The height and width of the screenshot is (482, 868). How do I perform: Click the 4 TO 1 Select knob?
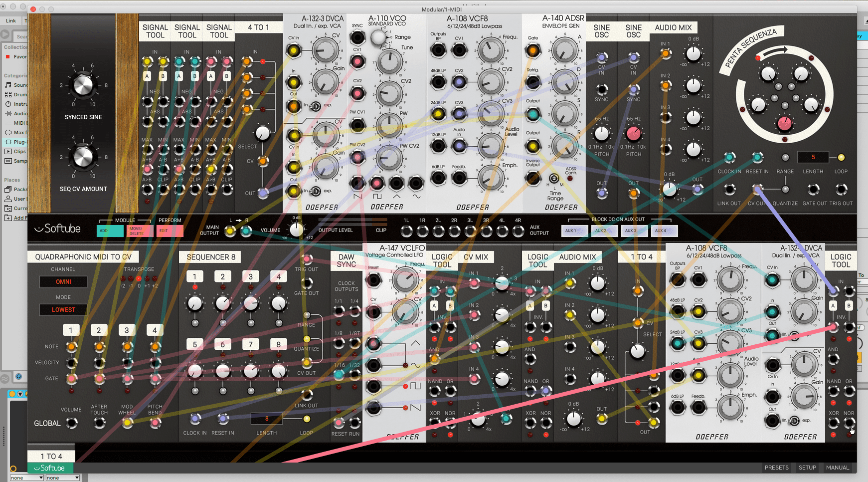[x=262, y=133]
